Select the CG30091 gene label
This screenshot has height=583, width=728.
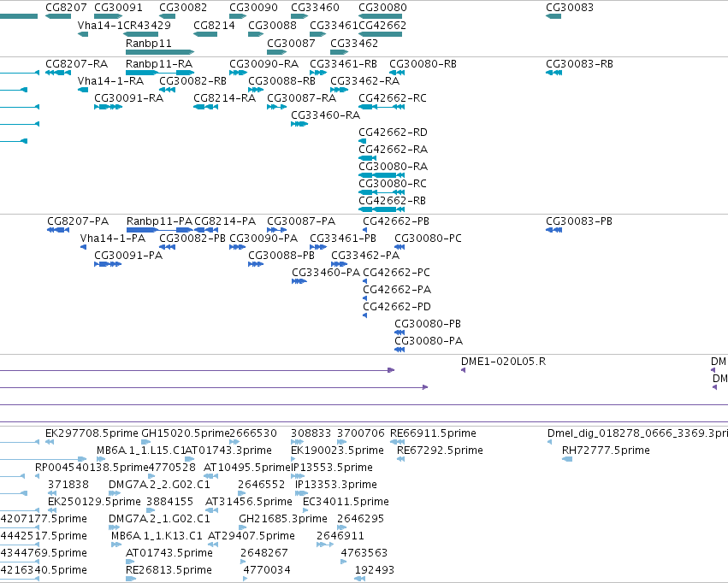(x=118, y=8)
